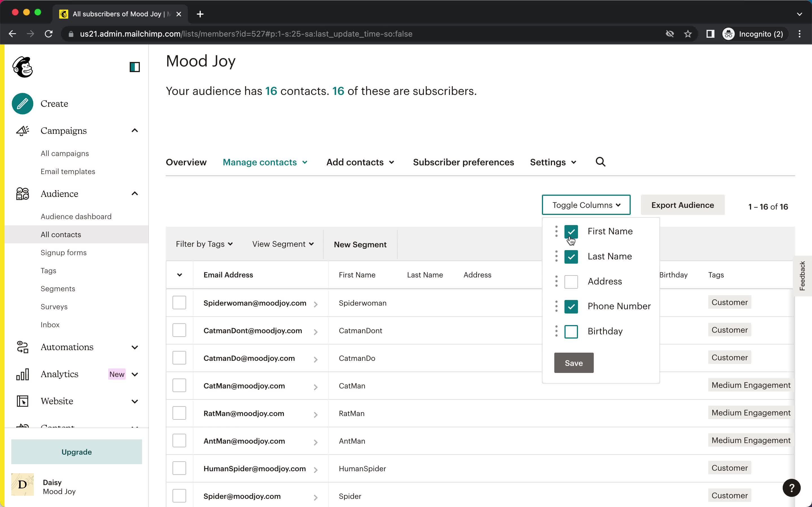Click the Export Audience button
Screen dimensions: 812x507
[x=683, y=205]
